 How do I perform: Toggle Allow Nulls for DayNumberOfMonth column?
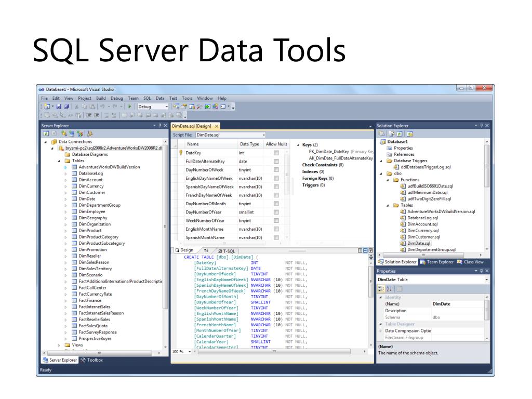(x=276, y=204)
